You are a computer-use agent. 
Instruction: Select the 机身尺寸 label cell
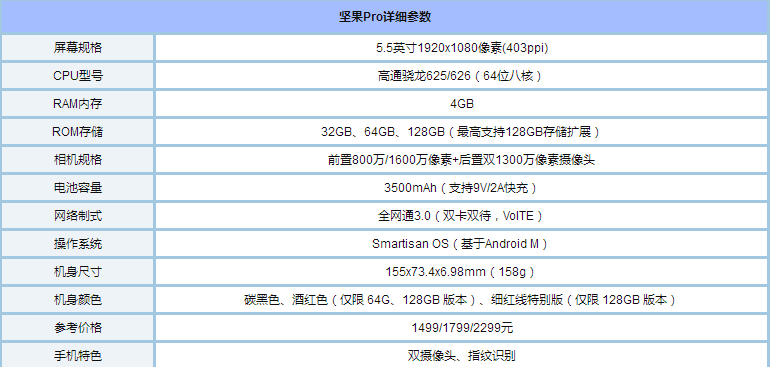pyautogui.click(x=78, y=272)
